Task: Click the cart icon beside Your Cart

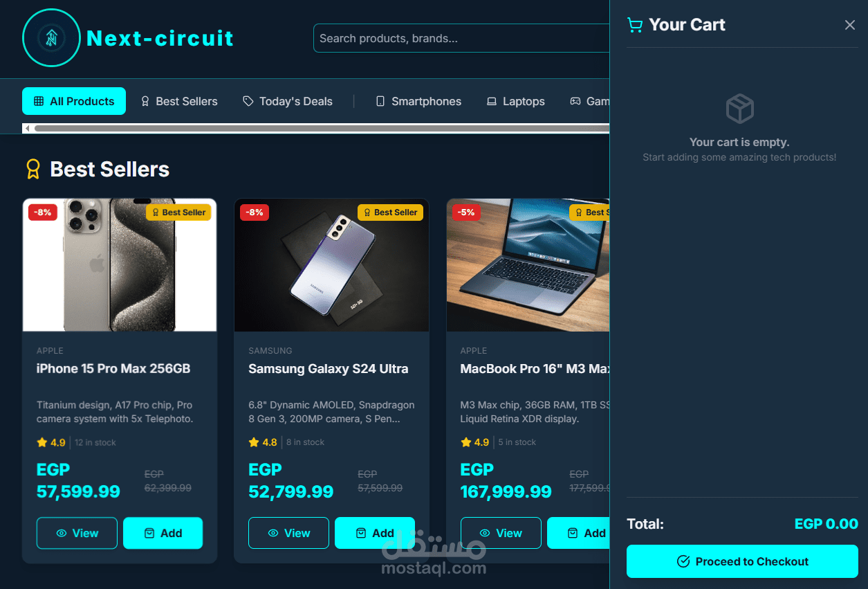Action: tap(634, 25)
